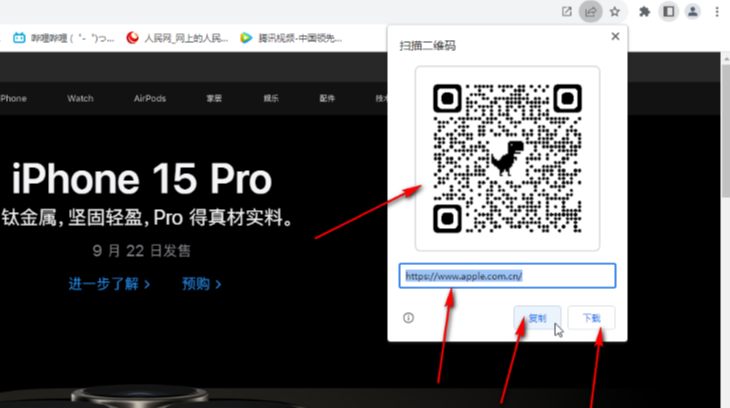730x408 pixels.
Task: Follow the 进一步了解 link
Action: click(x=109, y=284)
